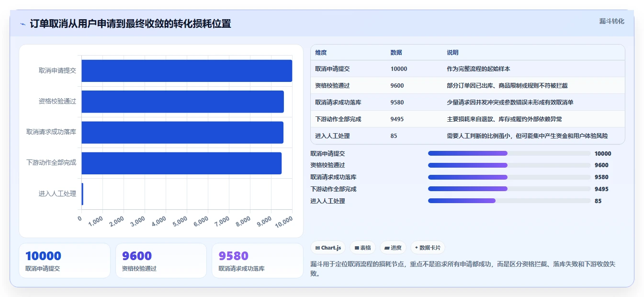Select the Chart.js chip
644x297 pixels.
(x=328, y=248)
